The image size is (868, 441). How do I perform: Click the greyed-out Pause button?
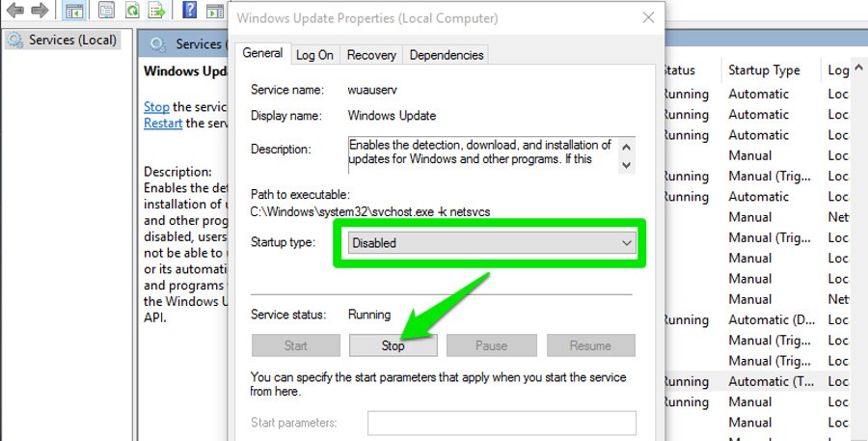pos(492,345)
